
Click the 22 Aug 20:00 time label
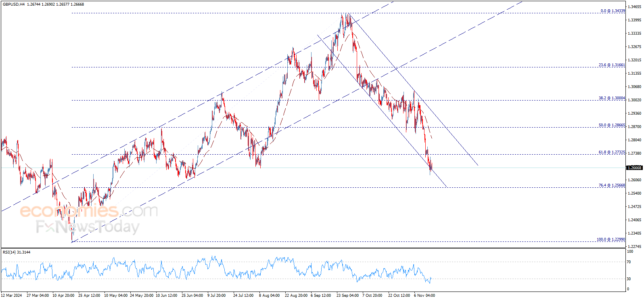click(x=296, y=296)
